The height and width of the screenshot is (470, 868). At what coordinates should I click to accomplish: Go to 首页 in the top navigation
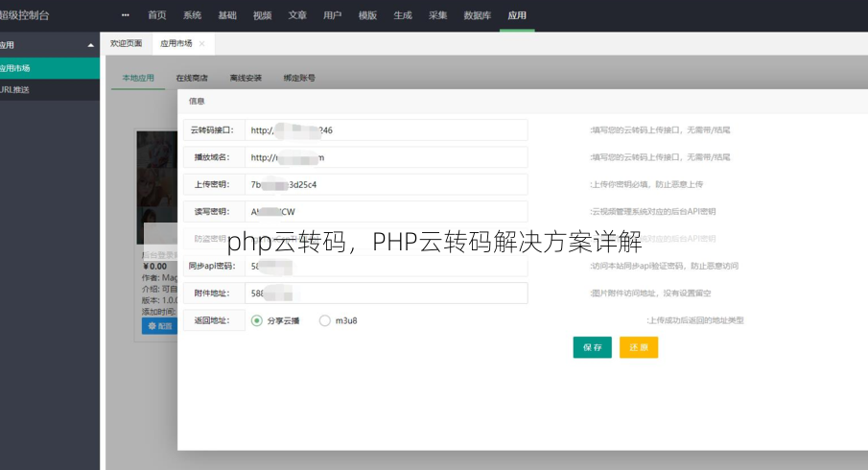(x=156, y=15)
